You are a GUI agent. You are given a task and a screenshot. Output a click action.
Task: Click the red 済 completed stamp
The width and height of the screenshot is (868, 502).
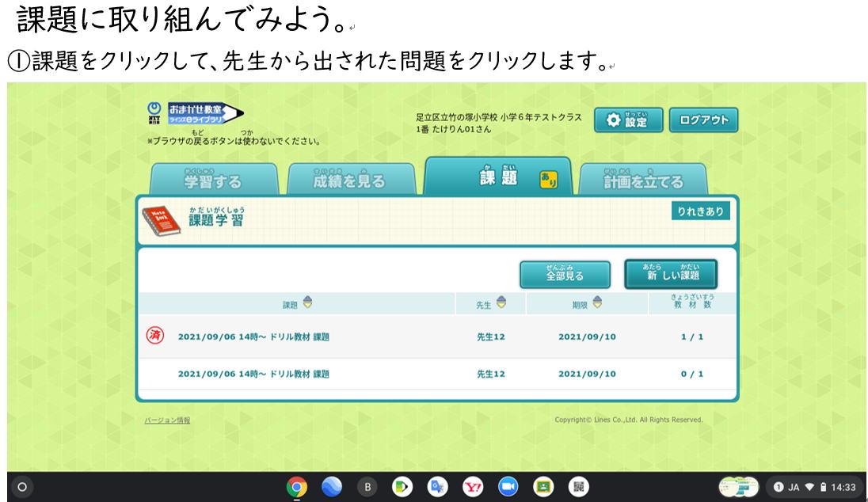point(155,336)
